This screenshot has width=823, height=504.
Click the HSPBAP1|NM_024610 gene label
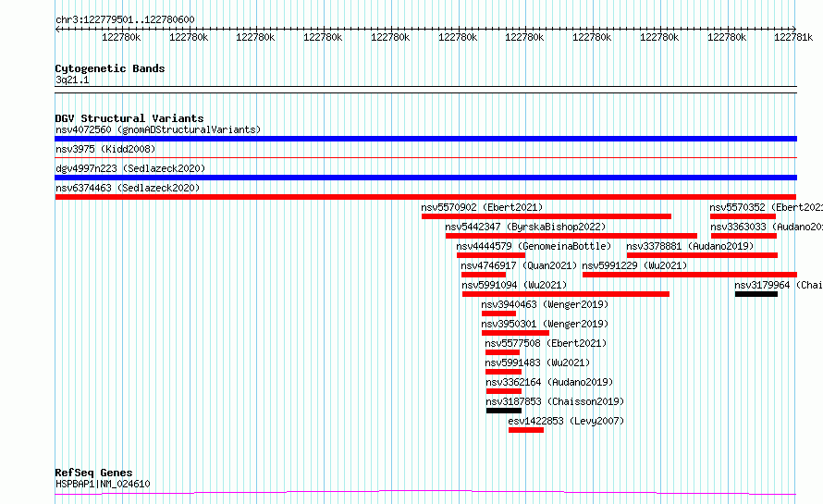tap(103, 484)
